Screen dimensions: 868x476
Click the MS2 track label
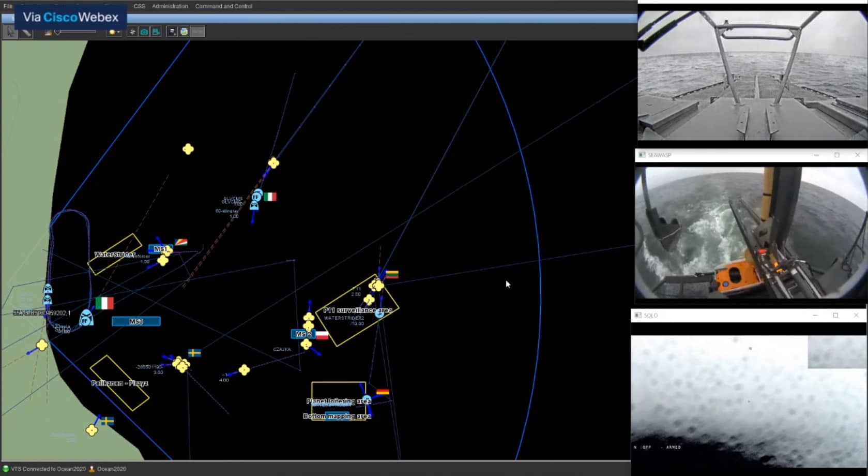coord(303,334)
